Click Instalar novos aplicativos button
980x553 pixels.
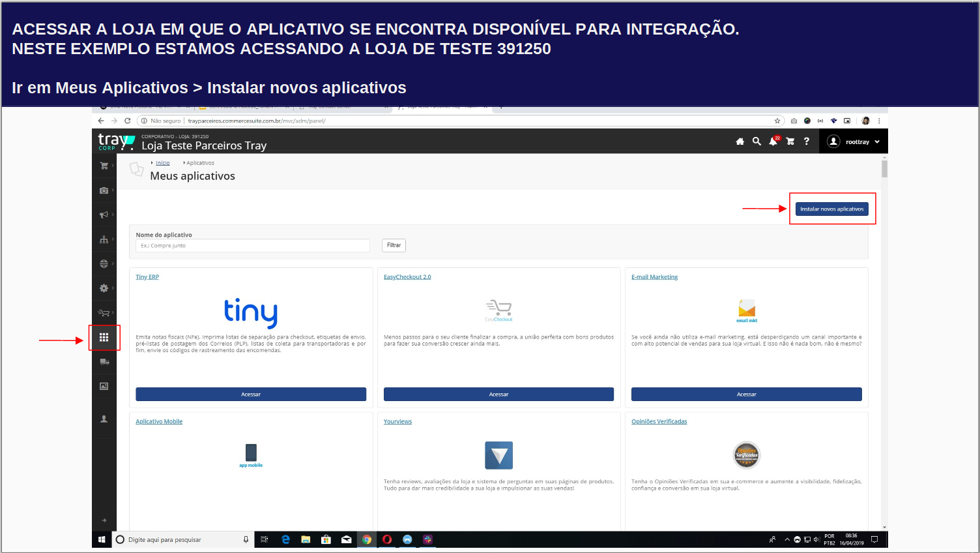(x=831, y=209)
